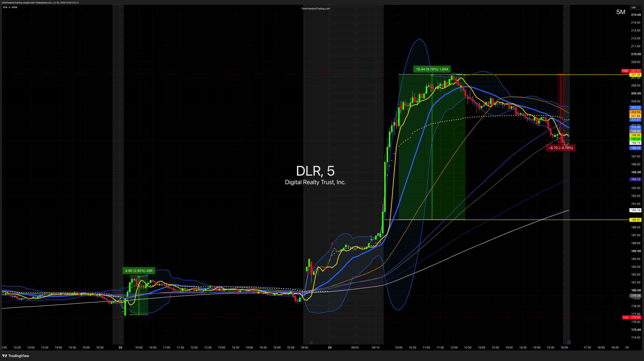Image resolution: width=644 pixels, height=361 pixels.
Task: Click the blue 203.22 price tag
Action: tap(635, 108)
